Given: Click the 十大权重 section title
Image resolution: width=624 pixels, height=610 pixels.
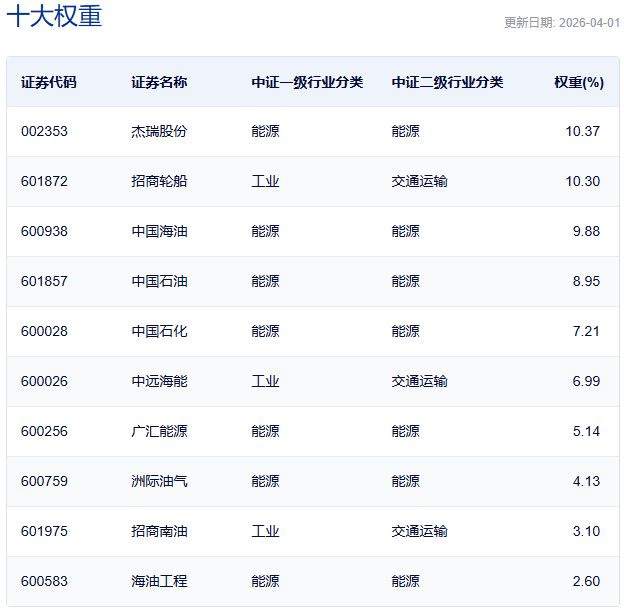Looking at the screenshot, I should point(54,17).
